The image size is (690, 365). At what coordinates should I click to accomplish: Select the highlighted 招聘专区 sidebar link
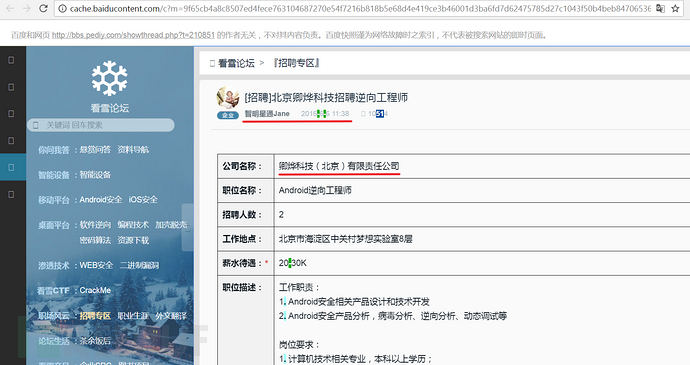pos(95,316)
